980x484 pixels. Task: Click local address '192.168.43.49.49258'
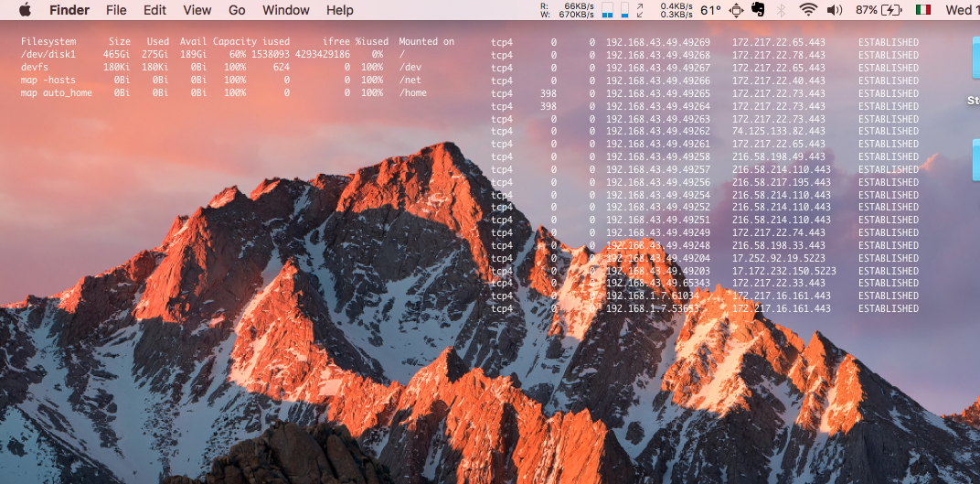pyautogui.click(x=658, y=156)
